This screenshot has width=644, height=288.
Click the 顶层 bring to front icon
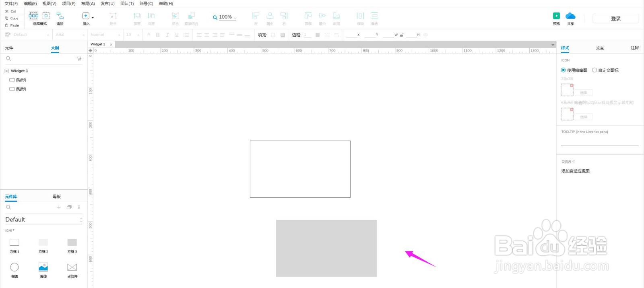[137, 16]
